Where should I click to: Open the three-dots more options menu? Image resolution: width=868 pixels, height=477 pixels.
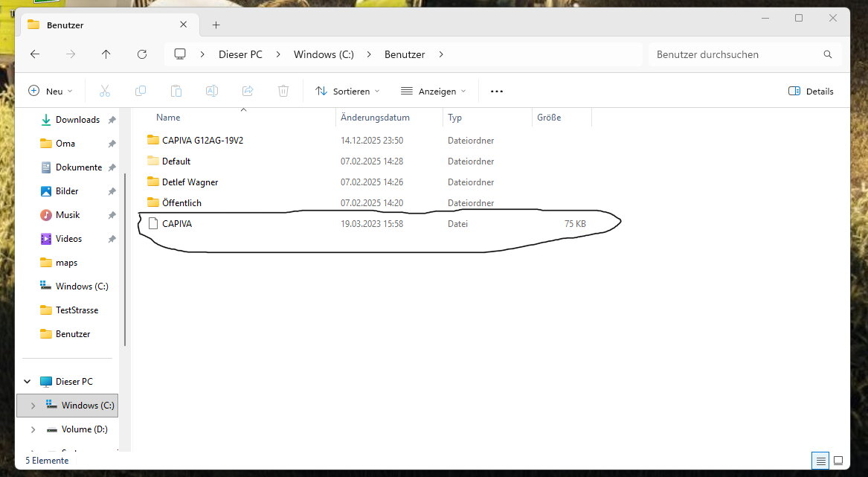497,91
